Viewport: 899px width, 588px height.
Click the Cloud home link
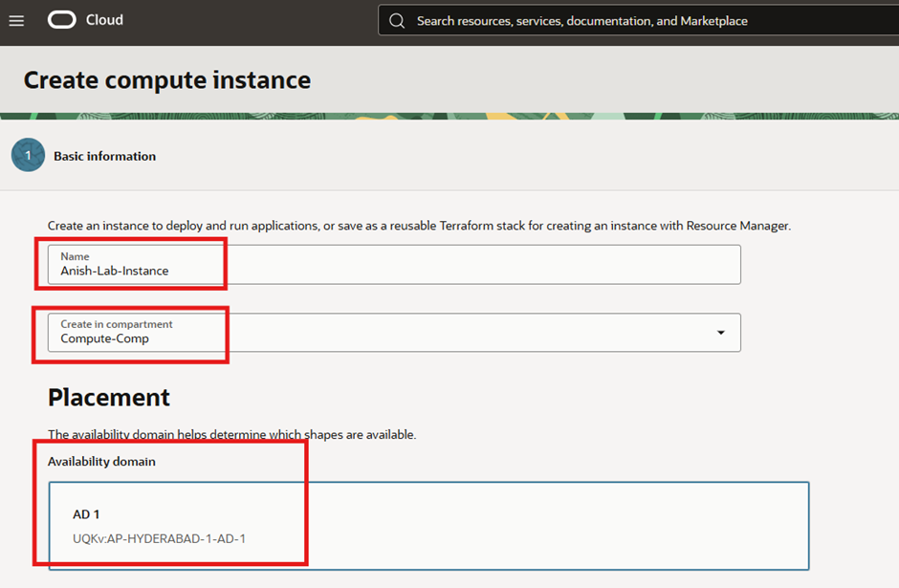click(104, 20)
